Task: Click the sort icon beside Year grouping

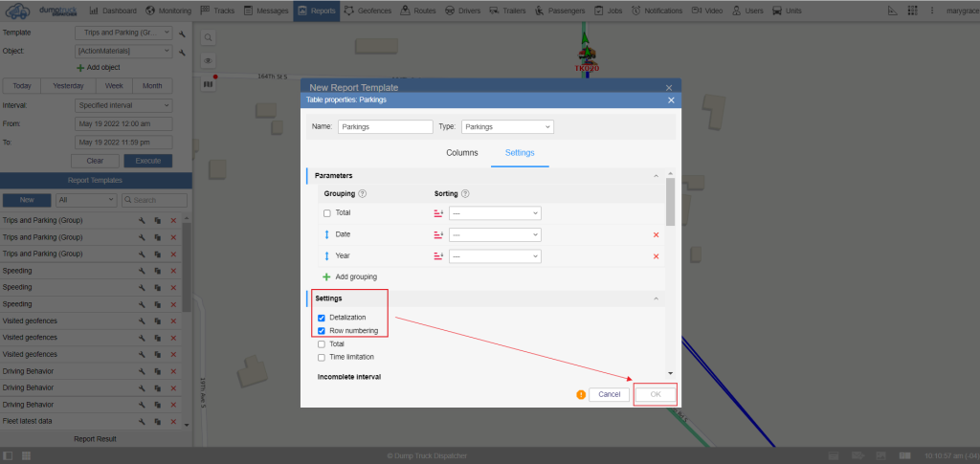Action: pos(438,256)
